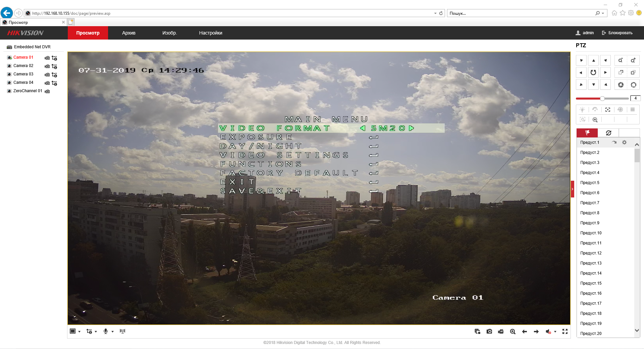Toggle recording for Camera 02
The height and width of the screenshot is (349, 644).
coord(47,66)
